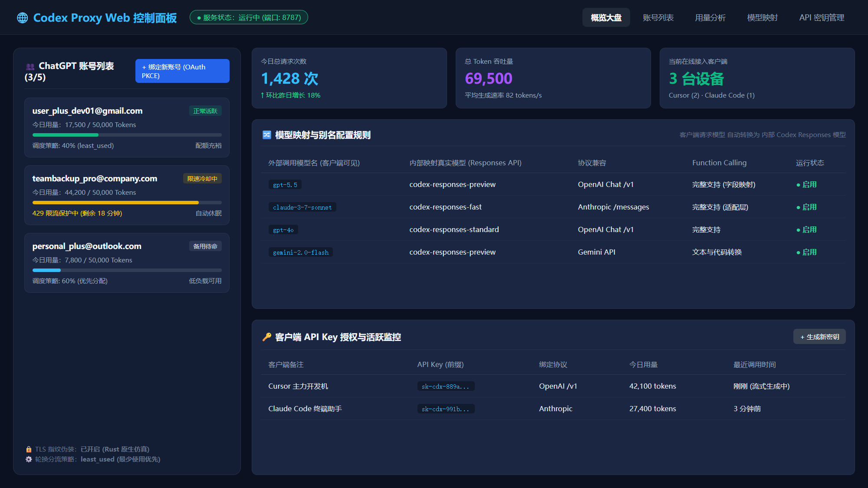This screenshot has height=488, width=868.
Task: Click the Gemini API protocol cell
Action: (596, 252)
